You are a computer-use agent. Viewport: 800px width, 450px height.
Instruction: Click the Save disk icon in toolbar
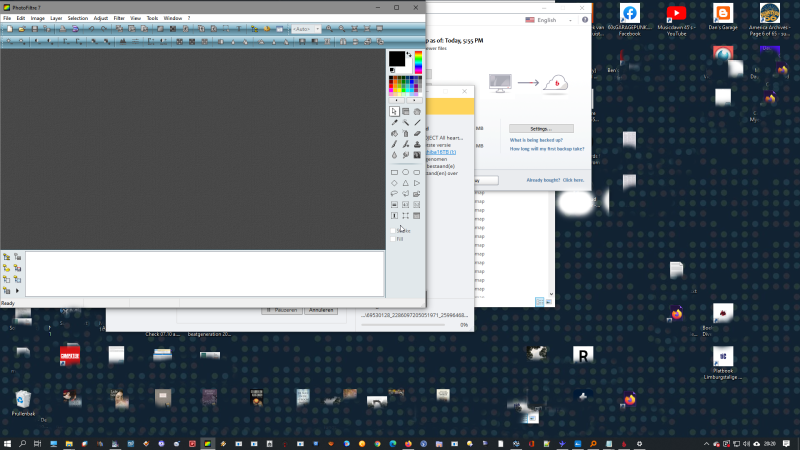(35, 29)
